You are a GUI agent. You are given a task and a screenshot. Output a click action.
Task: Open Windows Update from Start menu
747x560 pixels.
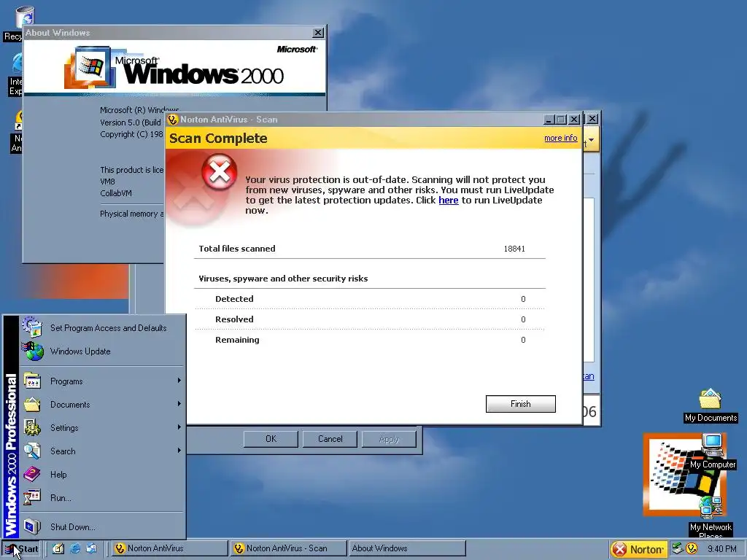(102, 351)
